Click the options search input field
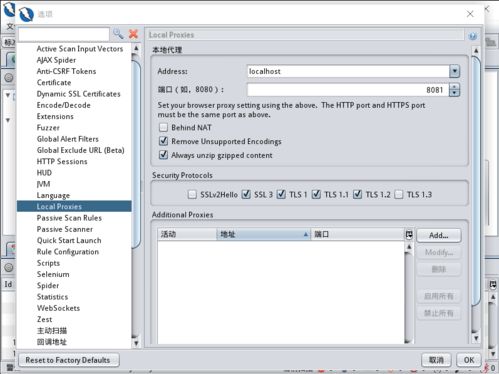The image size is (499, 374). tap(64, 34)
